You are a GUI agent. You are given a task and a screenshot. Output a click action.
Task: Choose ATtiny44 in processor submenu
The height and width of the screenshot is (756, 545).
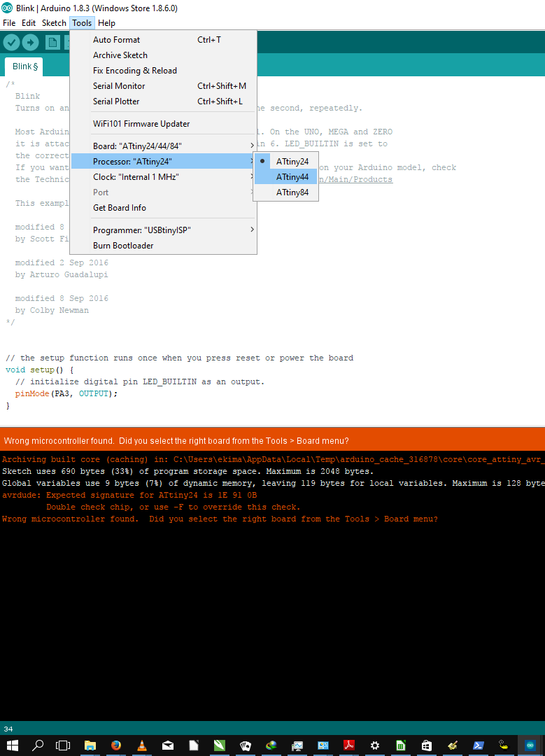[286, 177]
